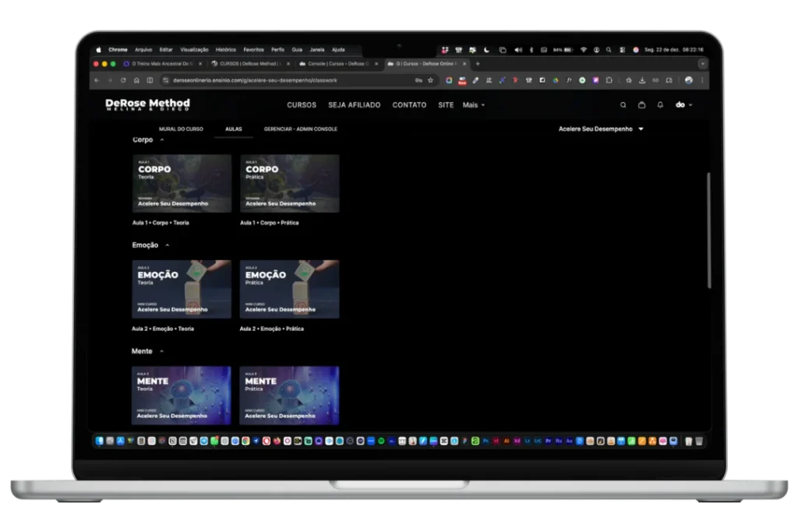
Task: Open a new tab with the plus button
Action: pos(478,64)
